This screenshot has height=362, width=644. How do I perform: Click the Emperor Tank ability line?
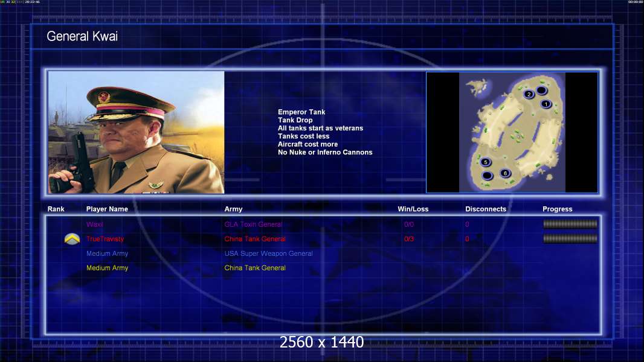pos(301,112)
